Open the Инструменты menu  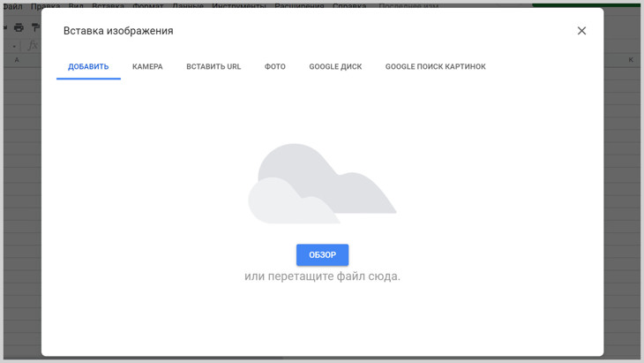point(239,5)
